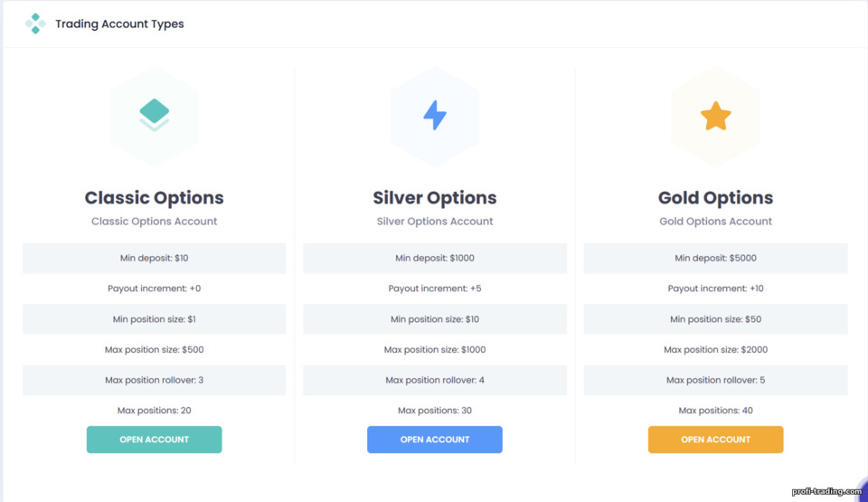868x502 pixels.
Task: Click the Gold Min deposit $5000 row
Action: click(x=715, y=258)
